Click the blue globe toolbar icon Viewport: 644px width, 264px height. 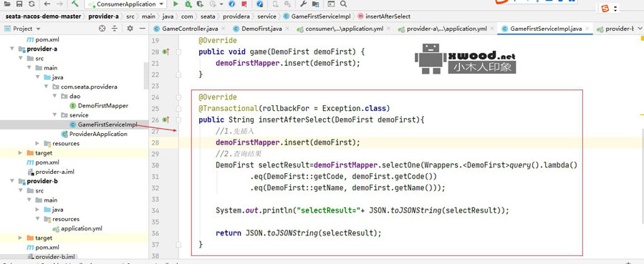tap(259, 4)
